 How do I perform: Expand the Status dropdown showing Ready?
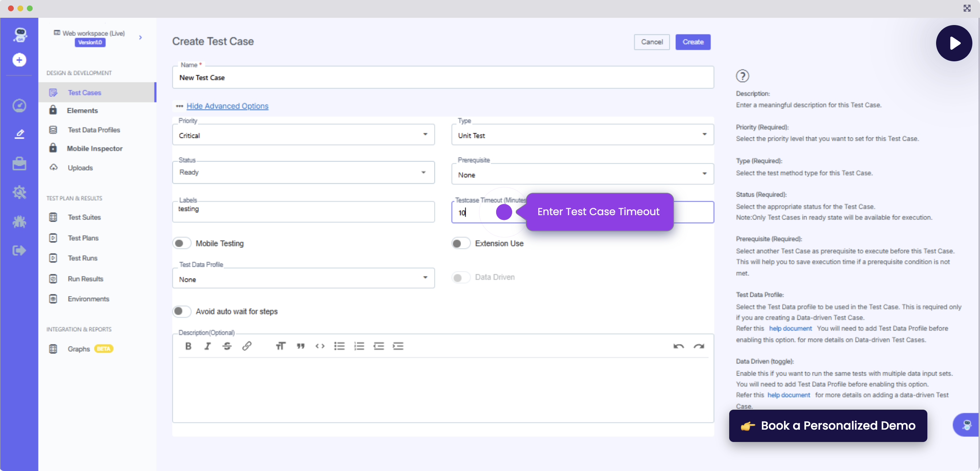[x=303, y=172]
